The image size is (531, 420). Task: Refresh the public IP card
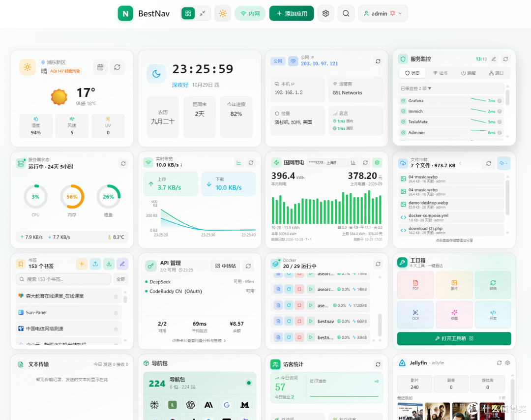pyautogui.click(x=378, y=61)
